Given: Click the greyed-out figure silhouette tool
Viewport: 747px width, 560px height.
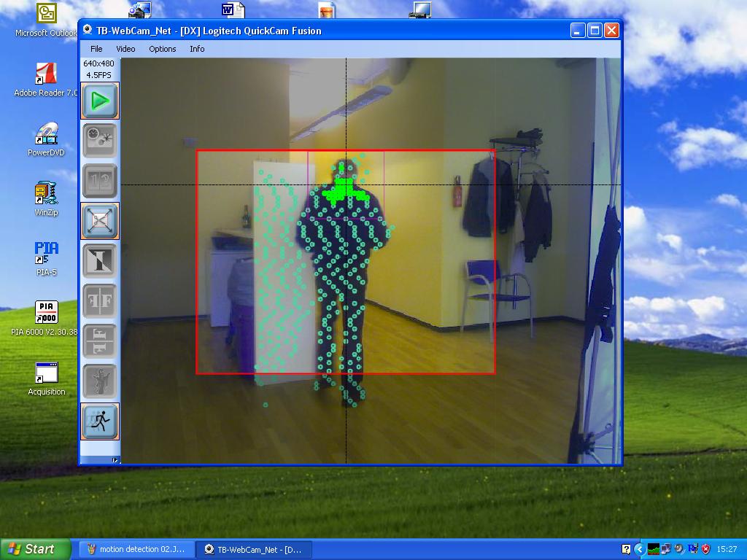Looking at the screenshot, I should 99,381.
